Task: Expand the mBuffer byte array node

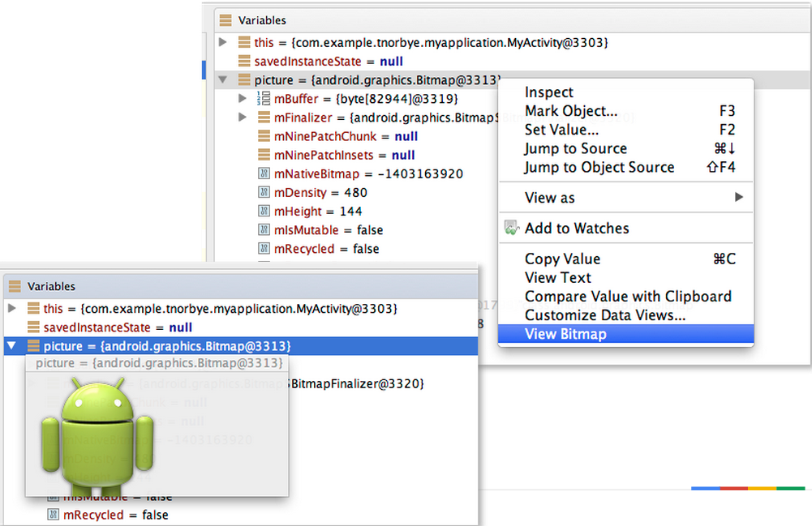Action: (x=243, y=99)
